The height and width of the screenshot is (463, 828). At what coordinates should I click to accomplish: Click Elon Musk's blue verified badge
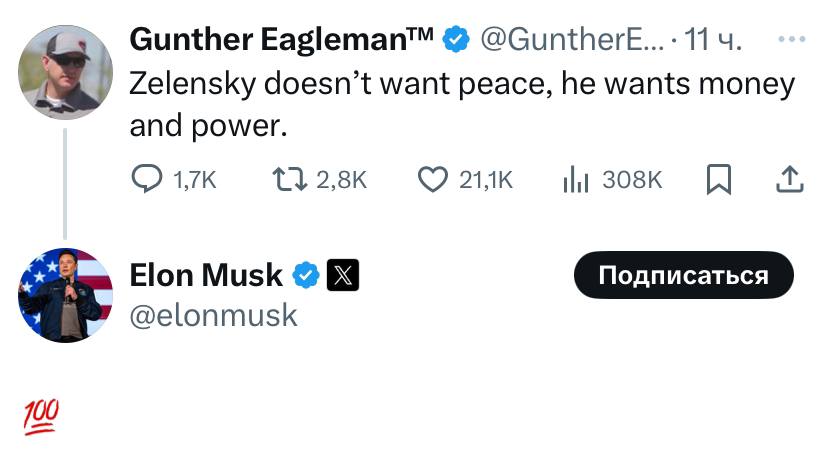tap(306, 274)
